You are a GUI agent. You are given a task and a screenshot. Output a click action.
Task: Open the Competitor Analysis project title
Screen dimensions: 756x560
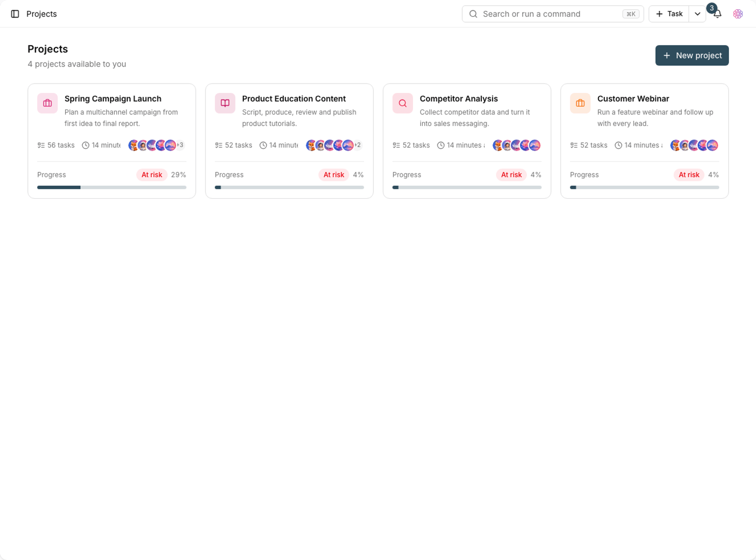click(459, 99)
